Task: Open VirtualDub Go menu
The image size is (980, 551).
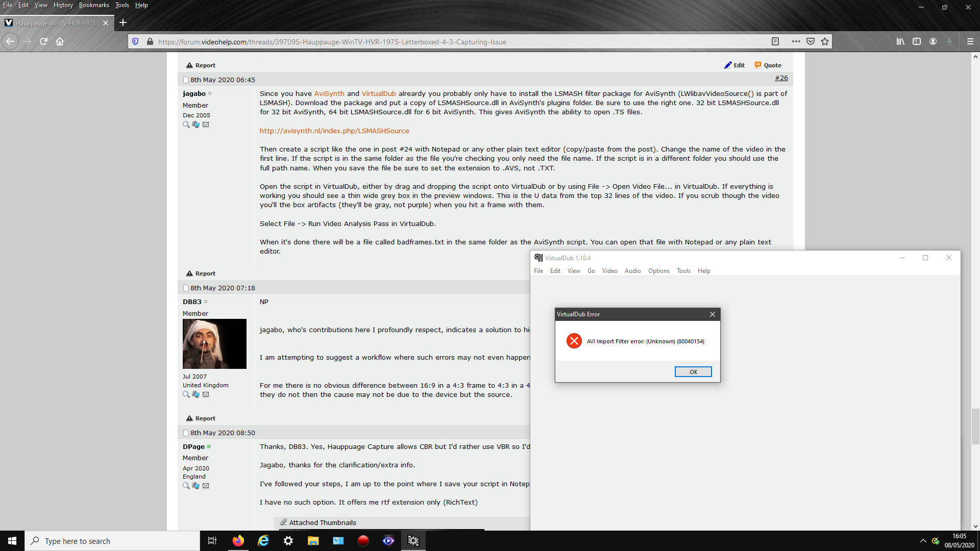Action: [591, 271]
